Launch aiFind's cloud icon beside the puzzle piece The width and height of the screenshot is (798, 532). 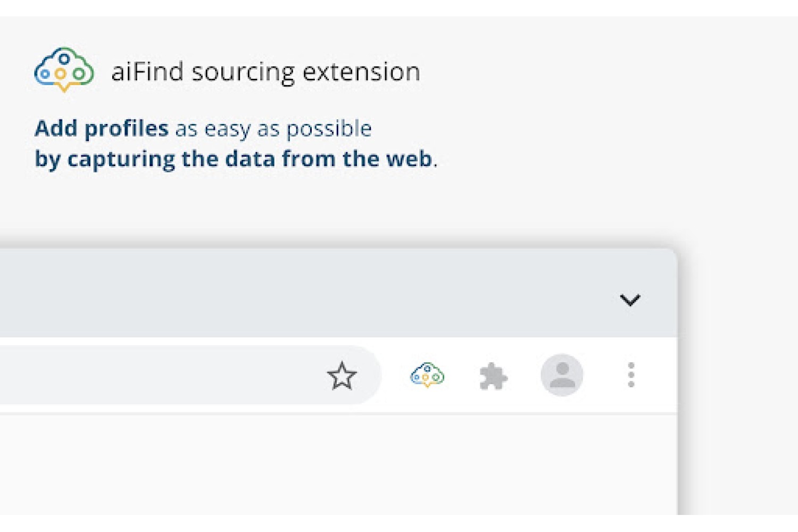[x=427, y=375]
